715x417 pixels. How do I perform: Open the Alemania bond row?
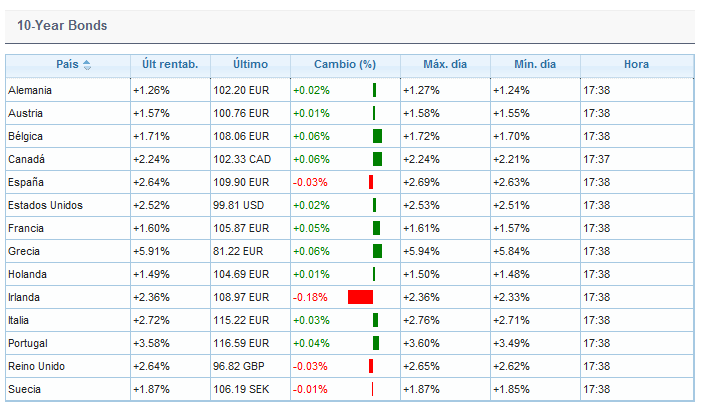[x=30, y=90]
